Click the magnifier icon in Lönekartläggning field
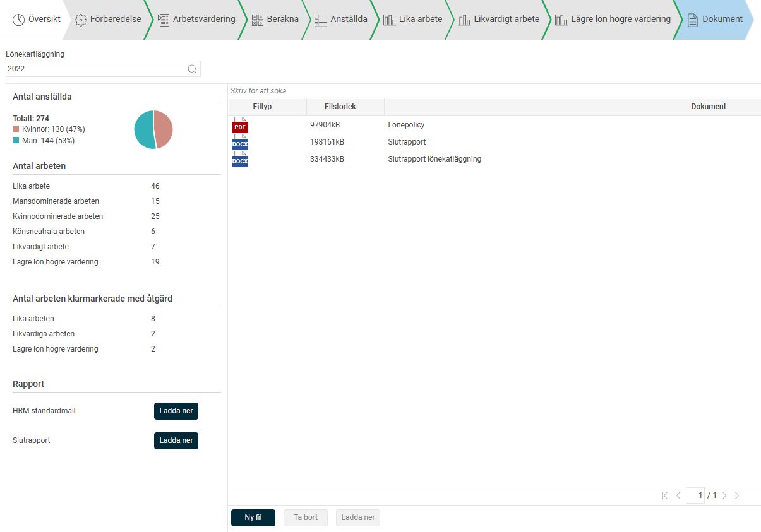 (x=192, y=69)
